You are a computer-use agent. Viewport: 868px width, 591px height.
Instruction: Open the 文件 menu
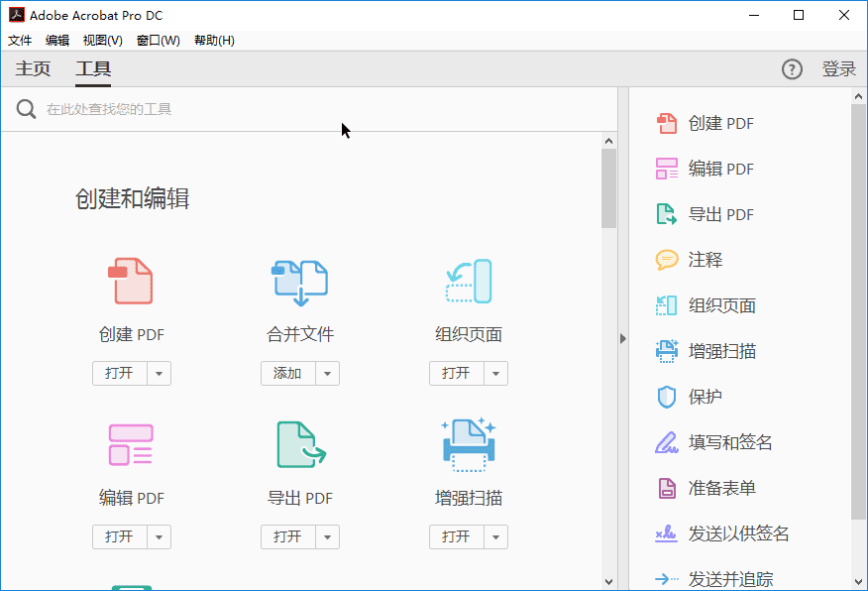(20, 41)
